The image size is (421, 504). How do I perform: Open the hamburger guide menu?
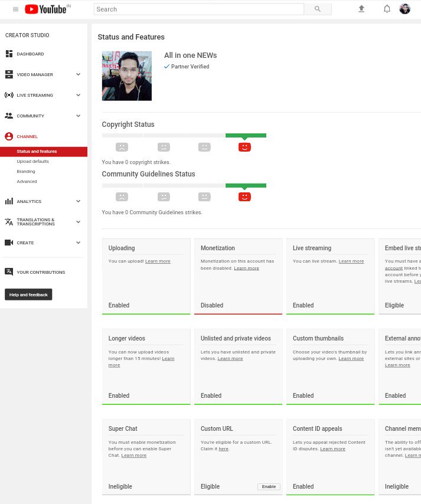tap(15, 9)
